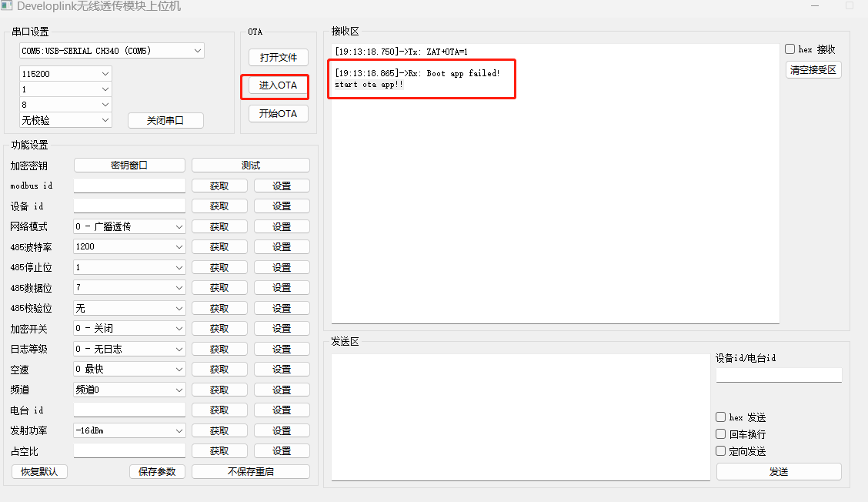The height and width of the screenshot is (502, 868).
Task: Check the 定向发送 option
Action: pyautogui.click(x=721, y=451)
